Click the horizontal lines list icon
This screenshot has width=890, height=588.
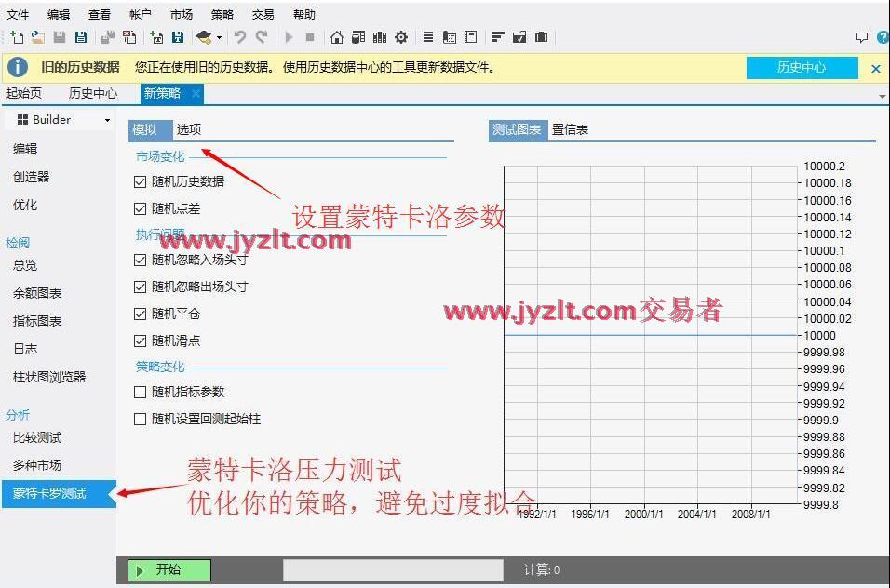point(428,37)
